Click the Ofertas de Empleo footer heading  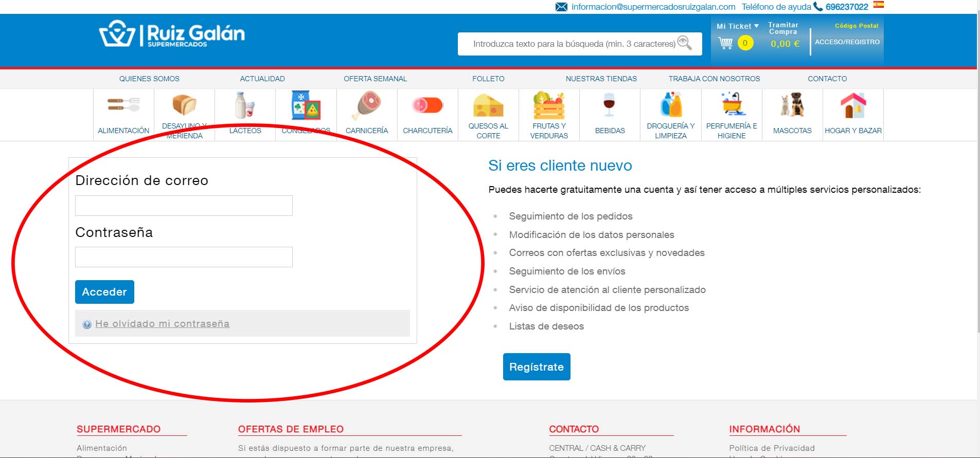(x=291, y=429)
